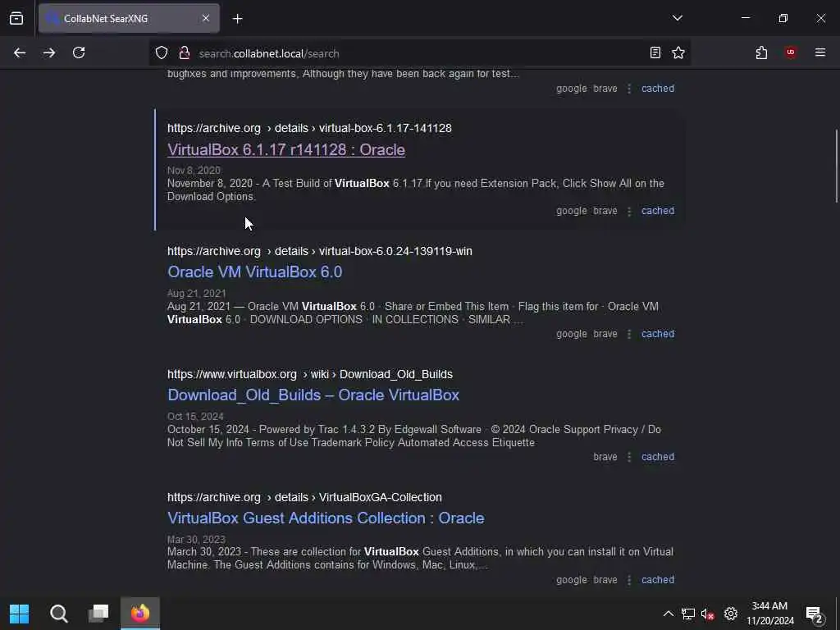Expand more options for VirtualBox 6.1.17 result
This screenshot has width=840, height=630.
click(629, 211)
